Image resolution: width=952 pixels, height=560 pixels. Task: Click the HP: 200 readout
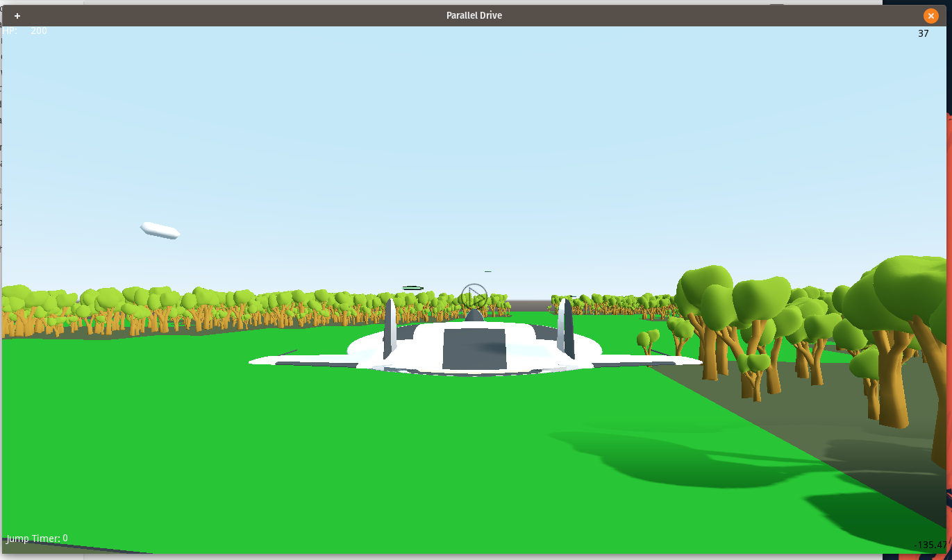pyautogui.click(x=25, y=31)
